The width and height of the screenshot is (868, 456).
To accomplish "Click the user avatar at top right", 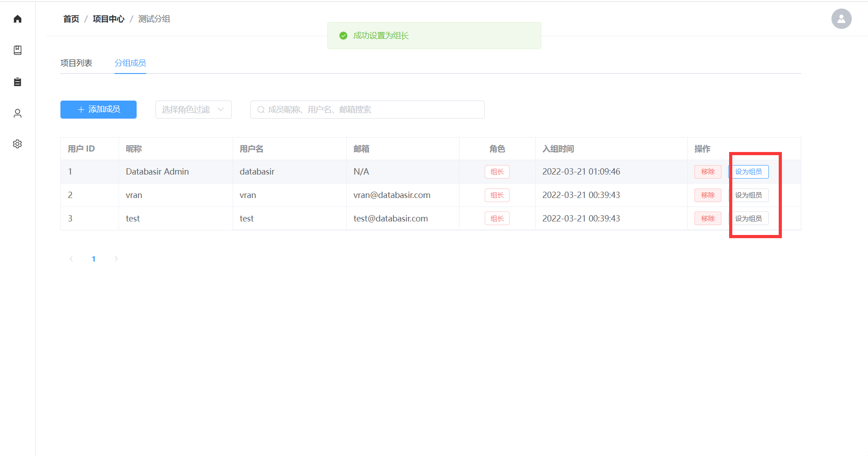I will 841,19.
